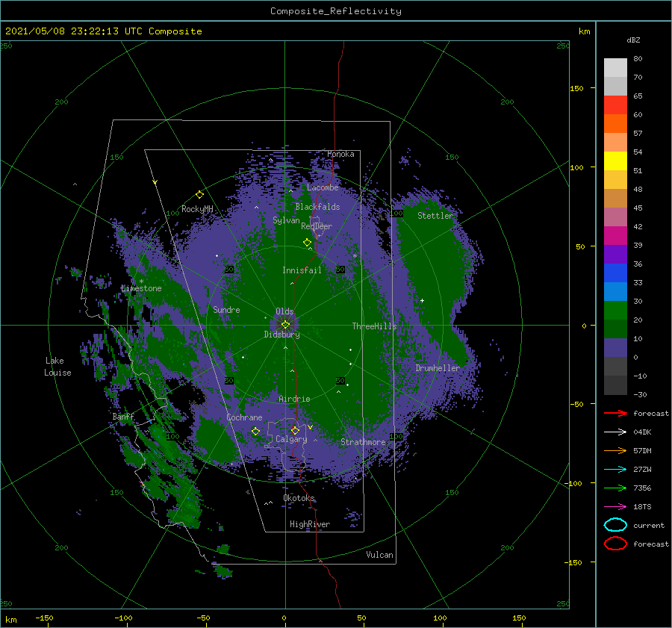
Task: Click the magenta 18TS arrow legend icon
Action: [615, 507]
